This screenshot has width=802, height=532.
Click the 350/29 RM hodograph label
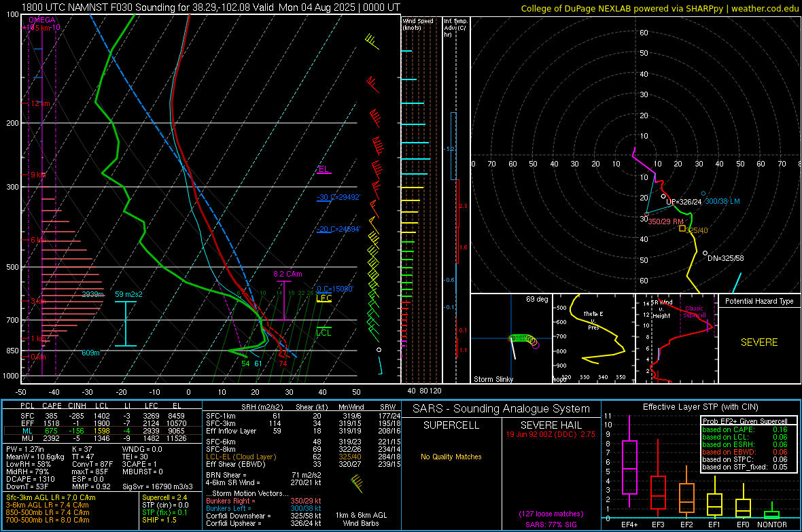[x=666, y=221]
